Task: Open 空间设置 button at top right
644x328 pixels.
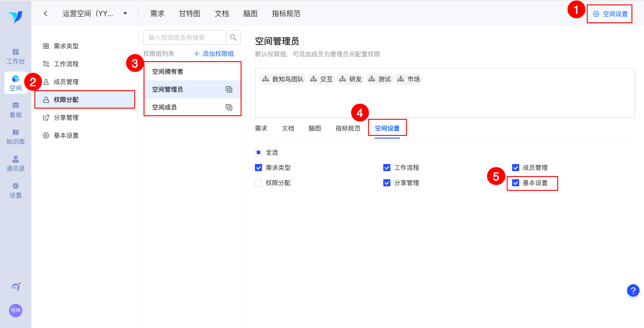Action: tap(610, 14)
